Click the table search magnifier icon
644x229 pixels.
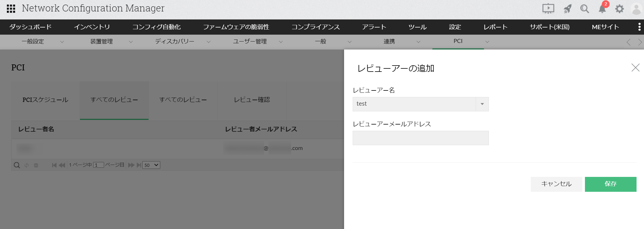[x=17, y=165]
